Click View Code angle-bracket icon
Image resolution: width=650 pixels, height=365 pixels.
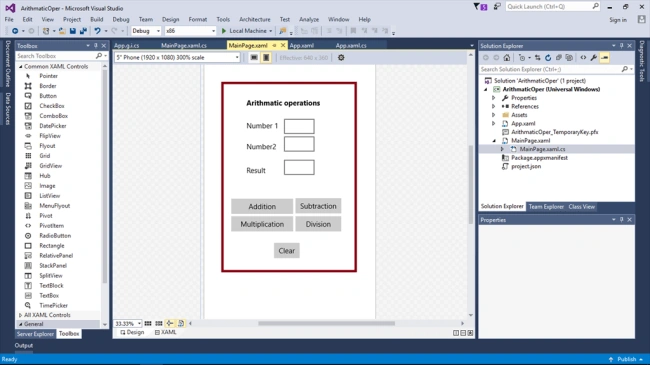pos(583,58)
